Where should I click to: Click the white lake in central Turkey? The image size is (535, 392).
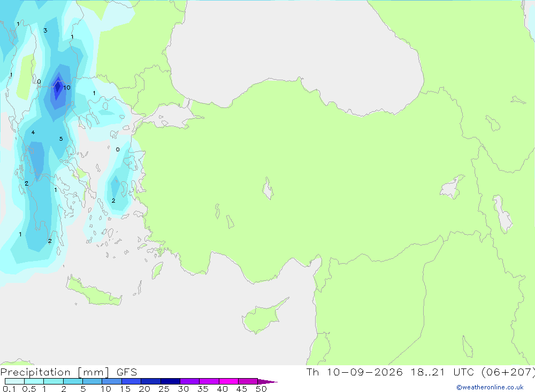click(268, 188)
